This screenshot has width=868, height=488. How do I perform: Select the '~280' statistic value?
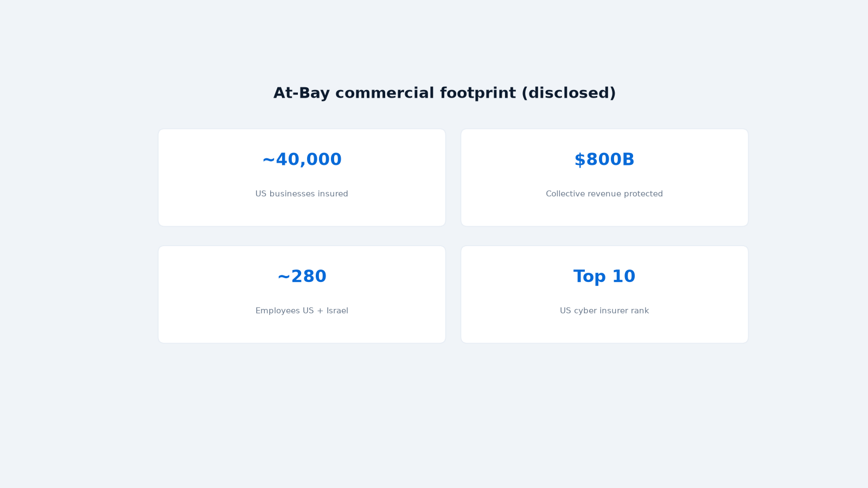click(302, 277)
